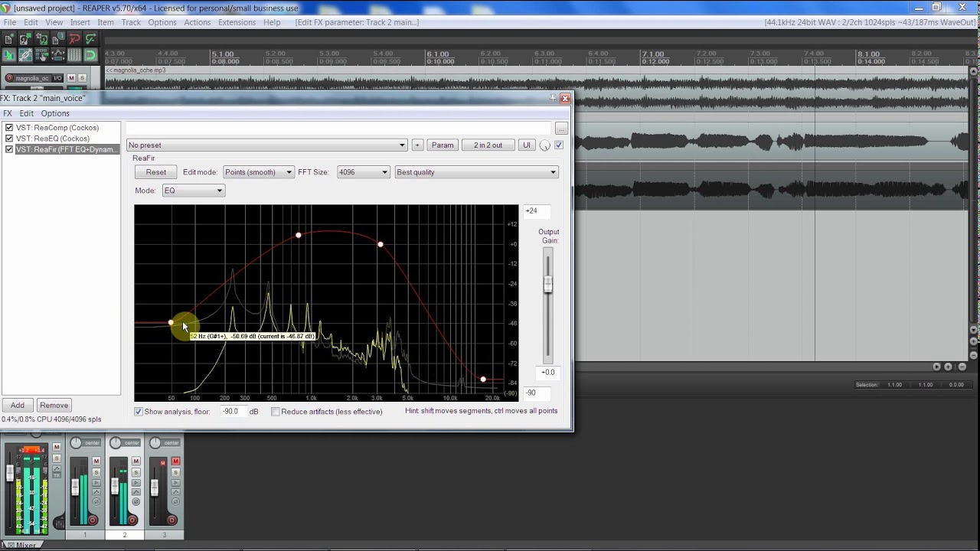Click the Redo toolbar icon
This screenshot has width=980, height=551.
coord(91,39)
